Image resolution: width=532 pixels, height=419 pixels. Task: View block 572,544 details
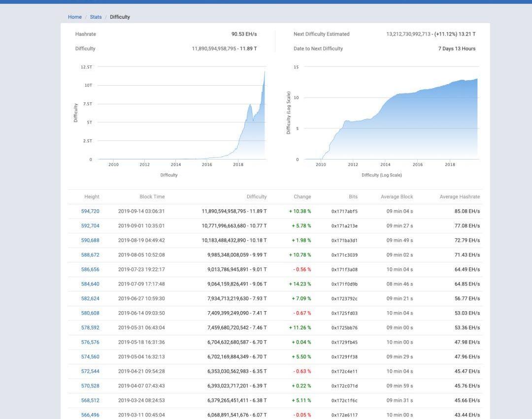[x=90, y=371]
